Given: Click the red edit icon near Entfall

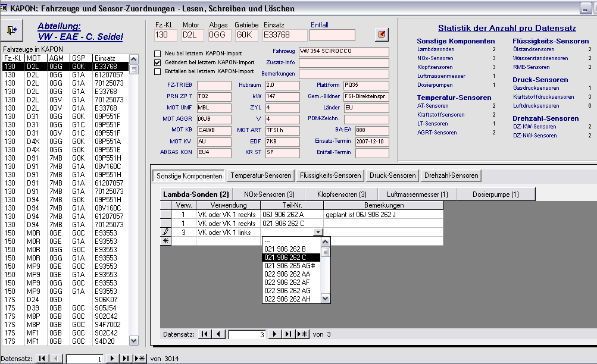Looking at the screenshot, I should pyautogui.click(x=381, y=34).
